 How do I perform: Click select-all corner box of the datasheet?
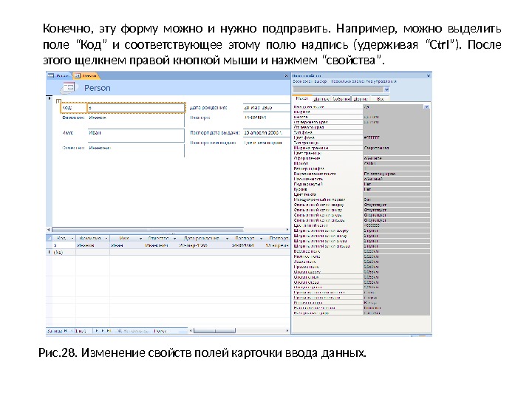pos(50,238)
